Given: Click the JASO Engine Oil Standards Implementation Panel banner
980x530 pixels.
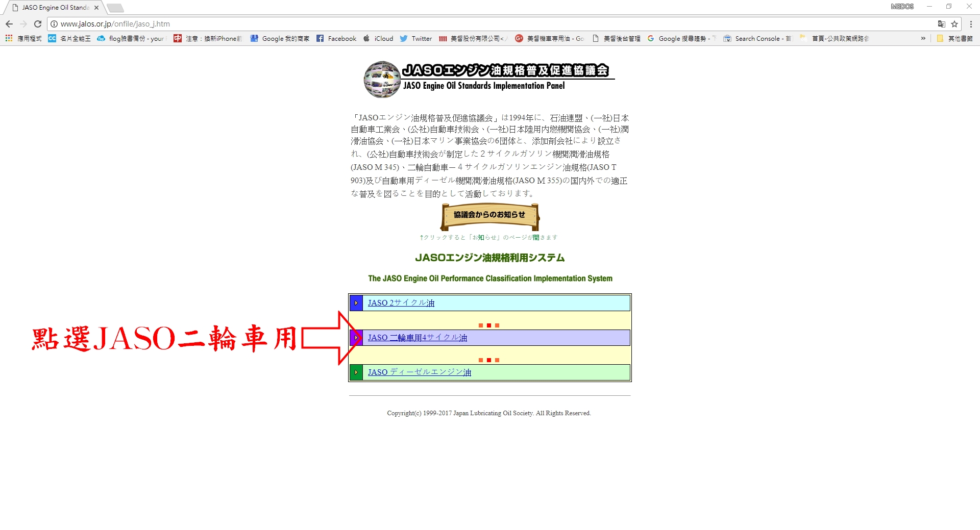Looking at the screenshot, I should [x=490, y=79].
